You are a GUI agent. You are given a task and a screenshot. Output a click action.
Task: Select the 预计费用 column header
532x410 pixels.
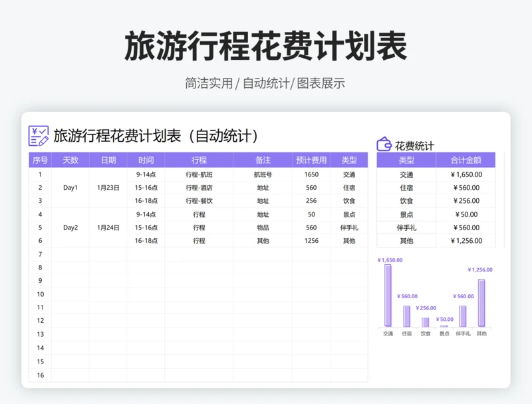pyautogui.click(x=311, y=160)
